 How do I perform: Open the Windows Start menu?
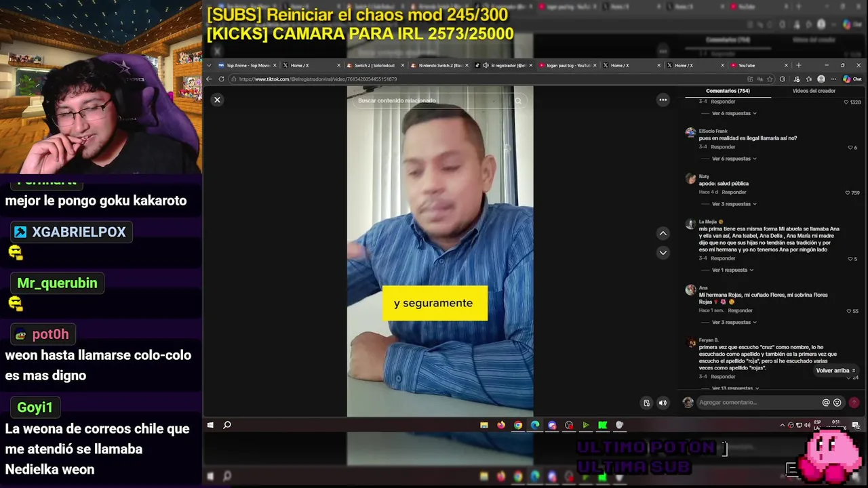210,425
